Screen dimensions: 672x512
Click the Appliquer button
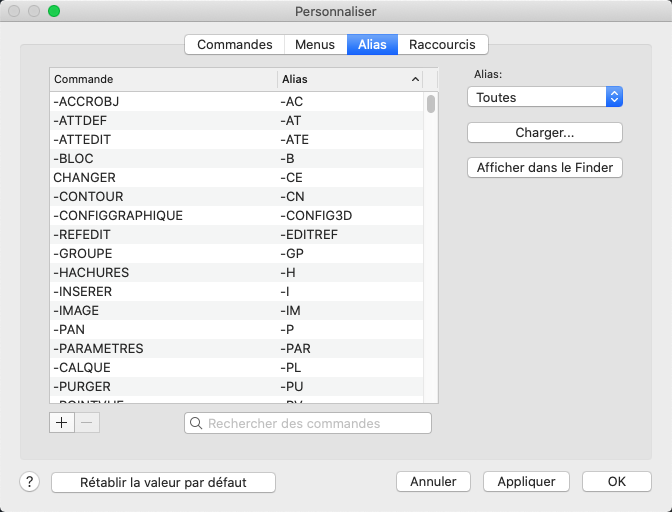(x=526, y=482)
